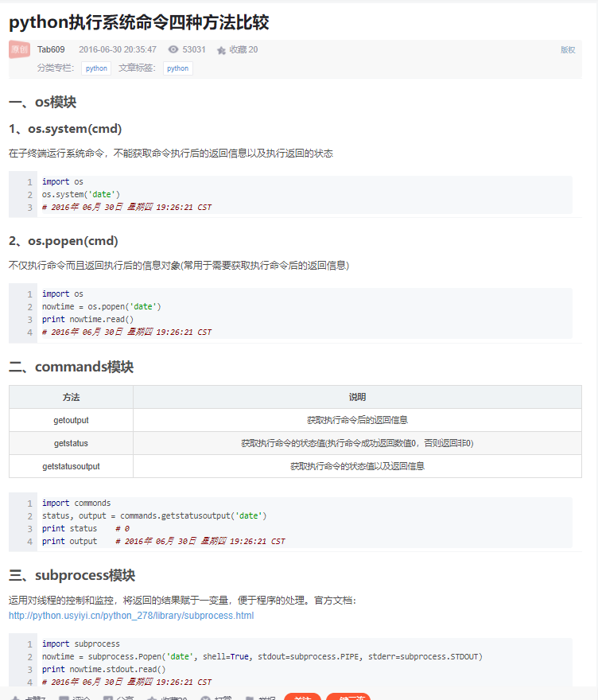This screenshot has height=700, width=598.
Task: Click the code line import commonds
Action: pos(76,503)
